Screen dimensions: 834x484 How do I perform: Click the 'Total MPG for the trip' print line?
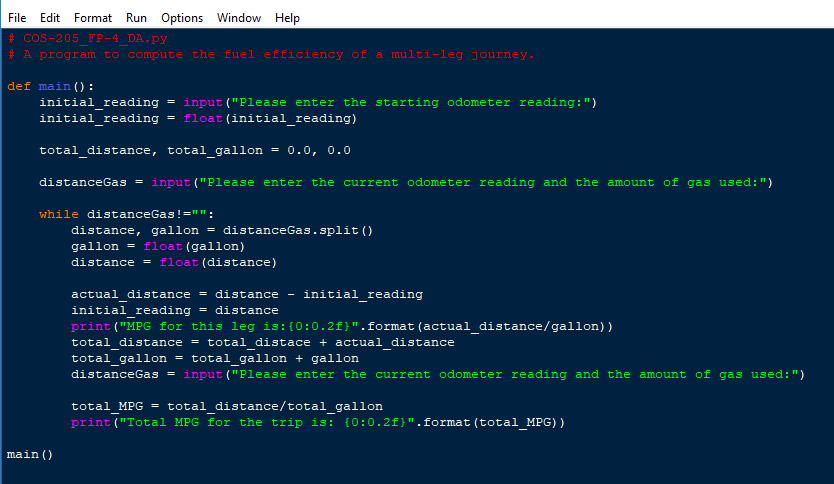[x=318, y=422]
